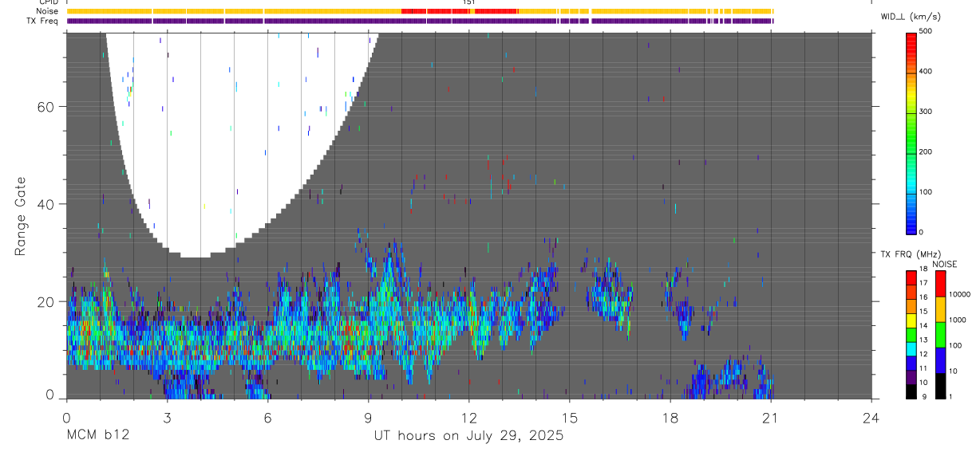Click the 'UT hours on July 29, 2025' title
This screenshot has width=980, height=452.
pos(469,435)
